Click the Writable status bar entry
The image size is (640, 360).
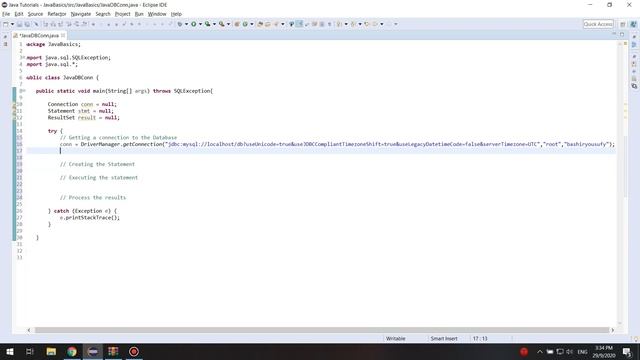coord(396,338)
